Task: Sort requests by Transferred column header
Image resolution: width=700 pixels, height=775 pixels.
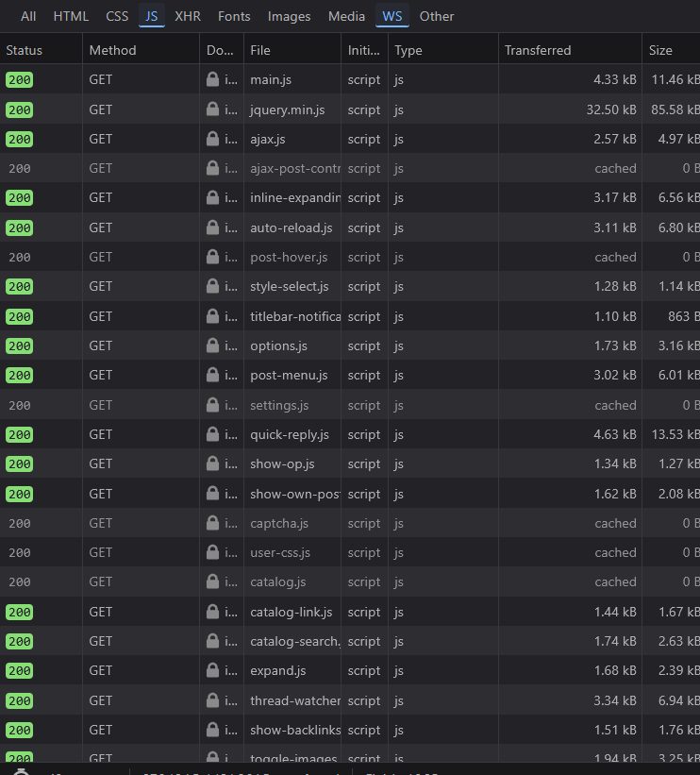Action: tap(538, 50)
